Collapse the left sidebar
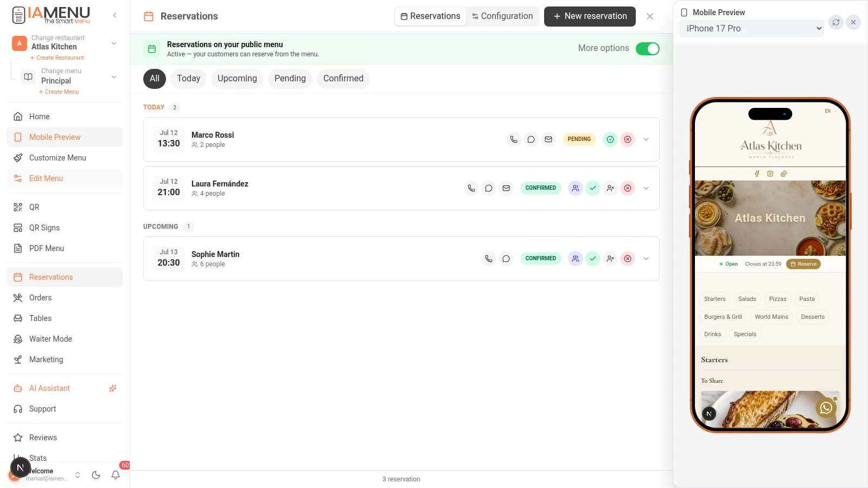868x488 pixels. [114, 15]
